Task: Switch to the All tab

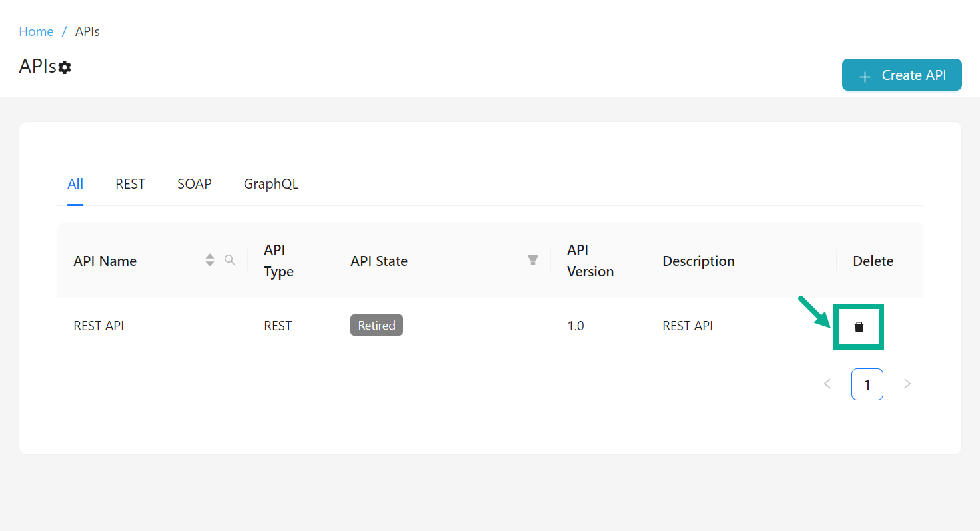Action: pyautogui.click(x=75, y=184)
